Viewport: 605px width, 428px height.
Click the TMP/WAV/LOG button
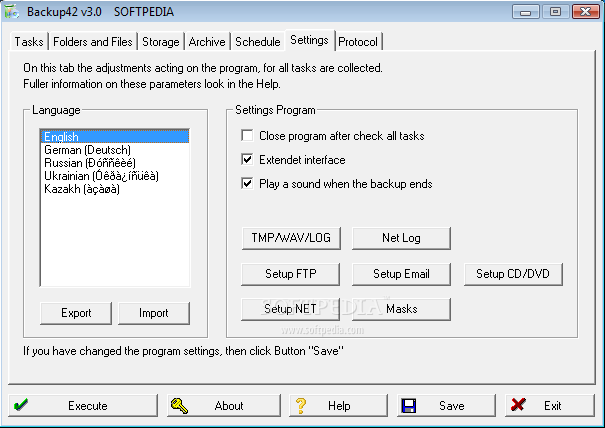(x=291, y=238)
